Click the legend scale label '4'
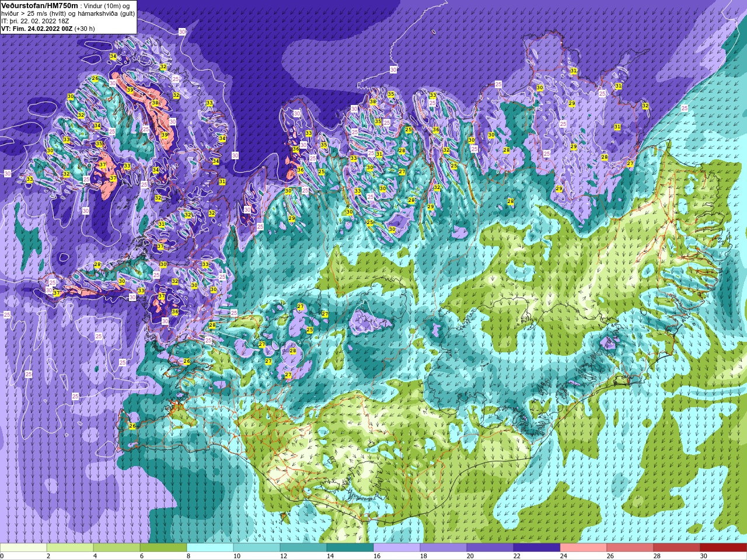The height and width of the screenshot is (560, 747). 96,556
